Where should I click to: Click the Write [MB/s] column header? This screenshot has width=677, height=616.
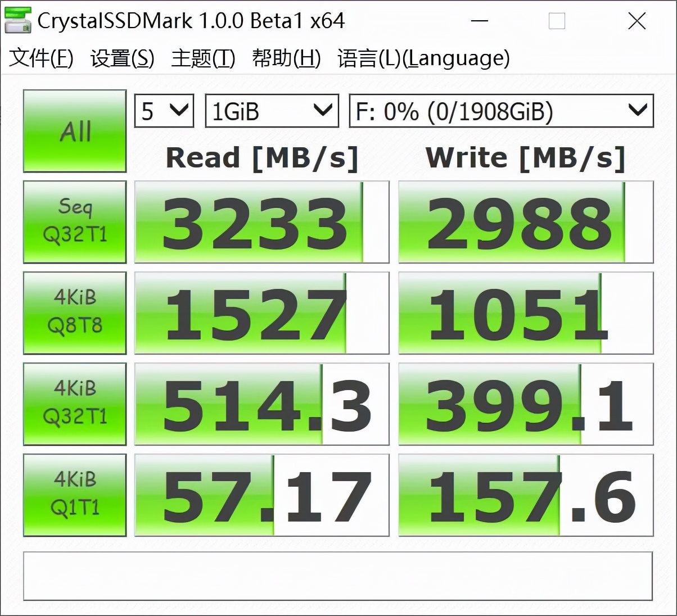526,158
